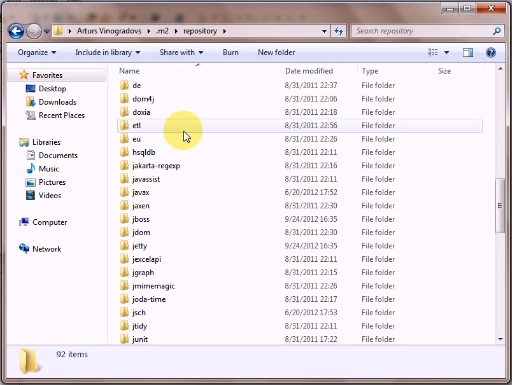The width and height of the screenshot is (512, 385).
Task: Select the jmimemagic folder name
Action: 153,286
